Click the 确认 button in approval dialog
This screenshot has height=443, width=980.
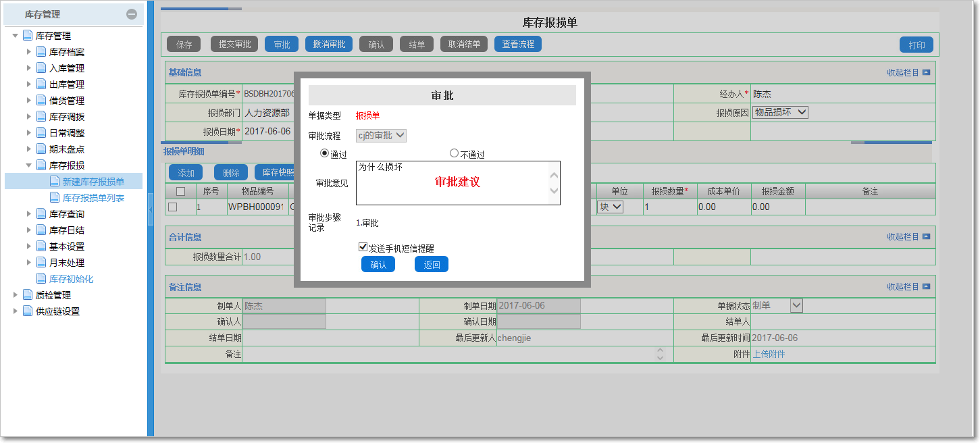[x=378, y=265]
